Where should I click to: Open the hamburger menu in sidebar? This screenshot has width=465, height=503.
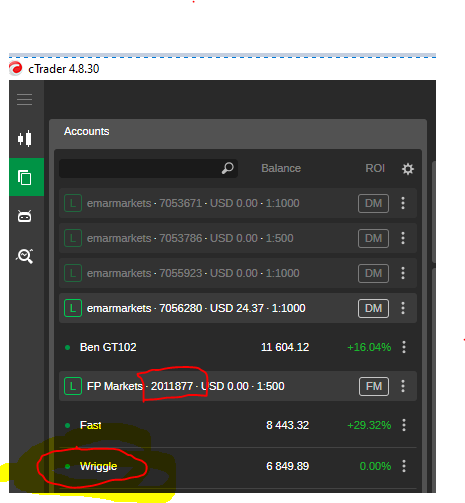pyautogui.click(x=25, y=99)
